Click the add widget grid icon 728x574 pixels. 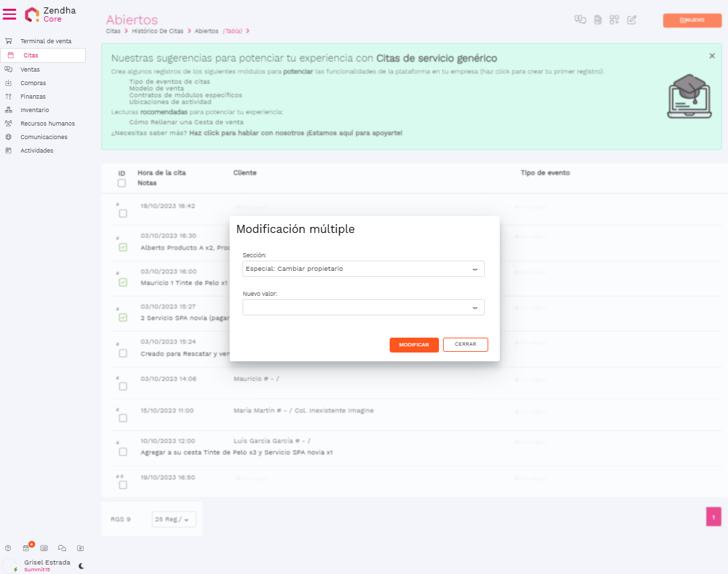tap(614, 20)
